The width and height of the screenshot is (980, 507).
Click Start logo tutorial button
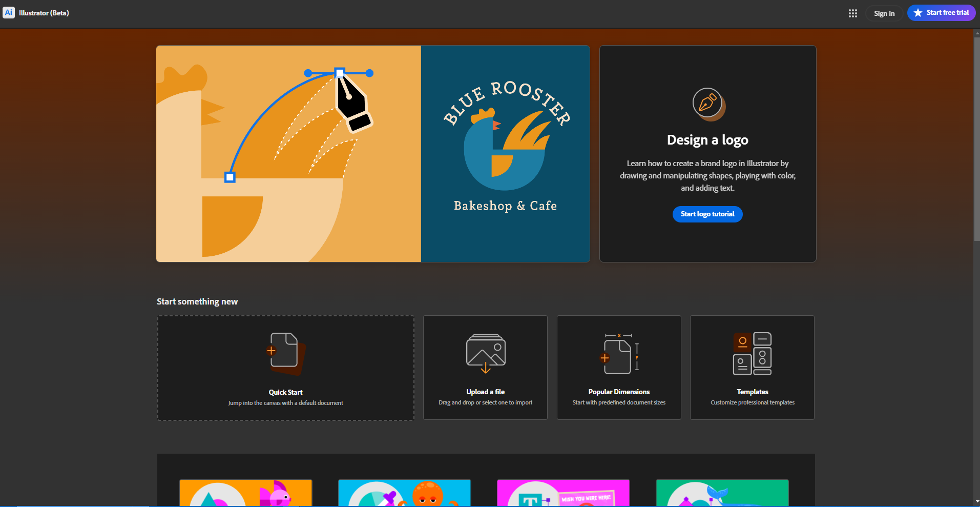pyautogui.click(x=707, y=214)
